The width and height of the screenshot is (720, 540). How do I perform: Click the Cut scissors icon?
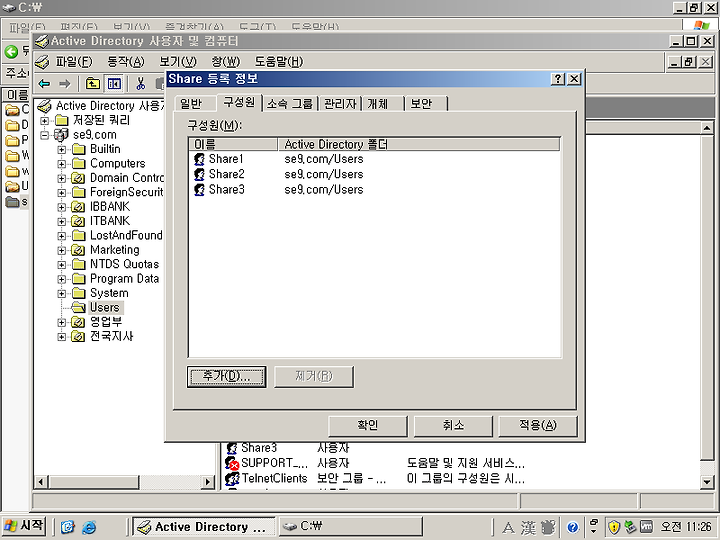pyautogui.click(x=141, y=84)
